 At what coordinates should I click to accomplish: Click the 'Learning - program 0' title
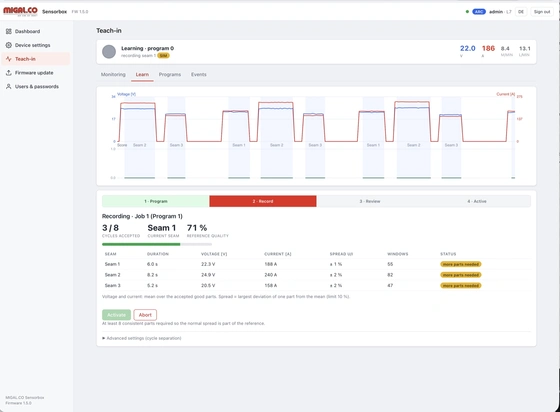[148, 48]
